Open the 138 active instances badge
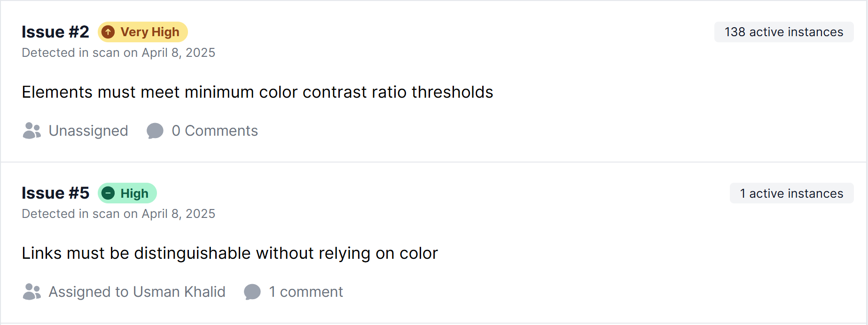868x325 pixels. tap(784, 32)
